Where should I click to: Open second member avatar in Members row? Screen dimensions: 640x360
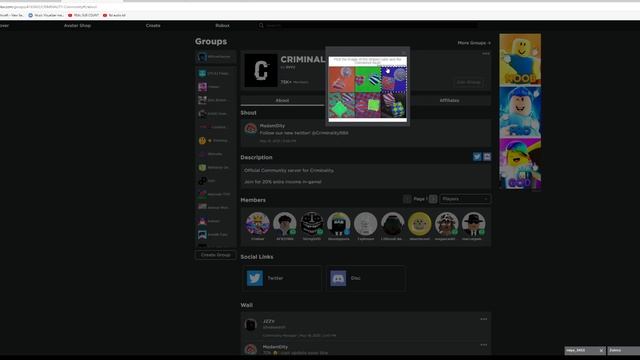pyautogui.click(x=284, y=224)
